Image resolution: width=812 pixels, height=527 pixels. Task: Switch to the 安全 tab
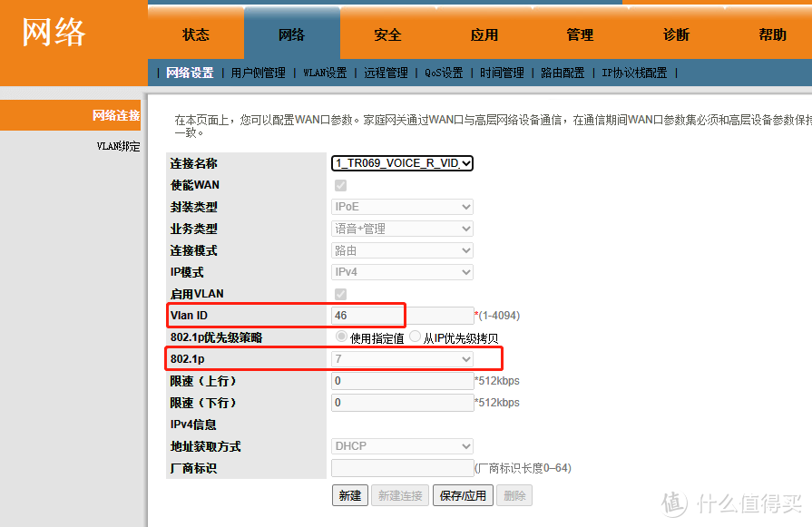coord(388,34)
